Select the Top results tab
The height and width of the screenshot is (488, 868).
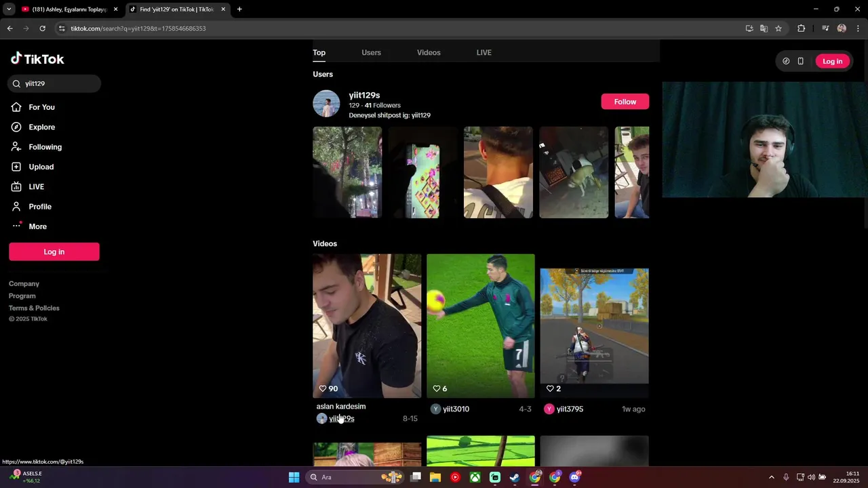319,53
